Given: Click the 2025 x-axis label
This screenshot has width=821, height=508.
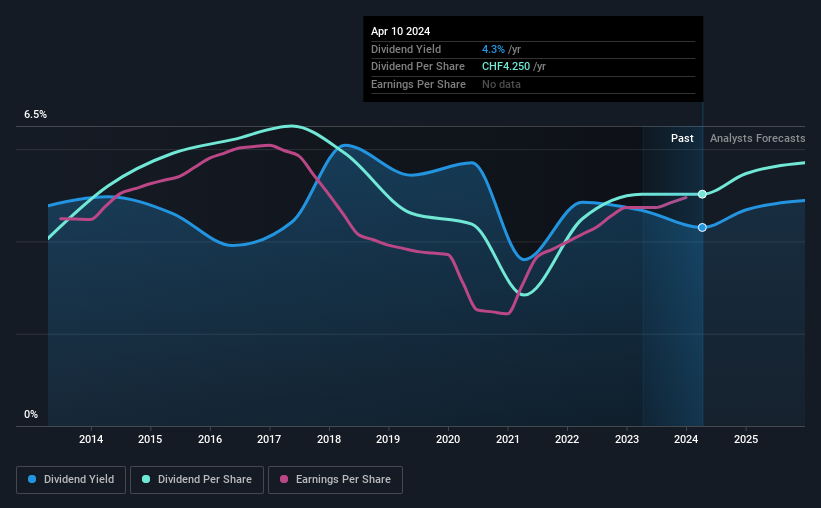Looking at the screenshot, I should (x=746, y=439).
